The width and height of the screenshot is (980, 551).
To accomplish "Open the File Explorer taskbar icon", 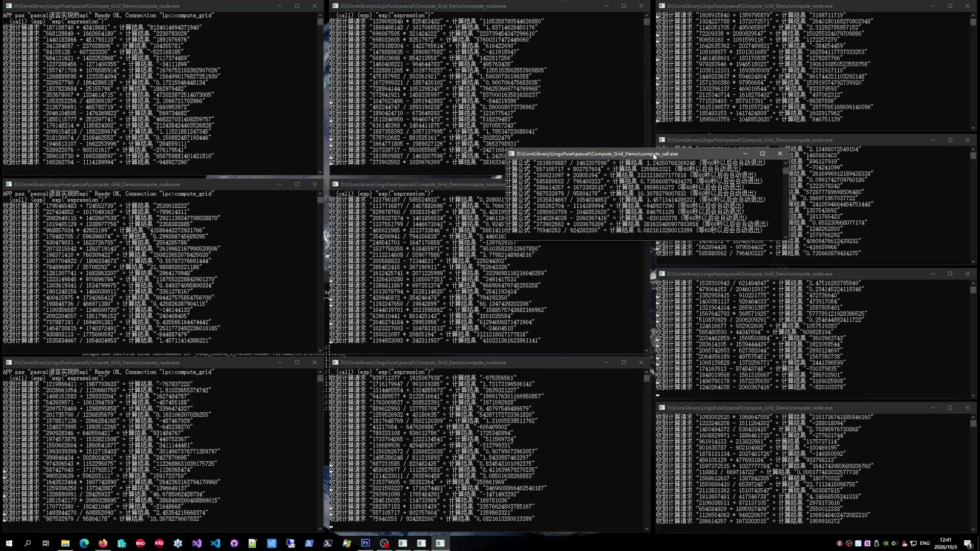I will tap(65, 543).
